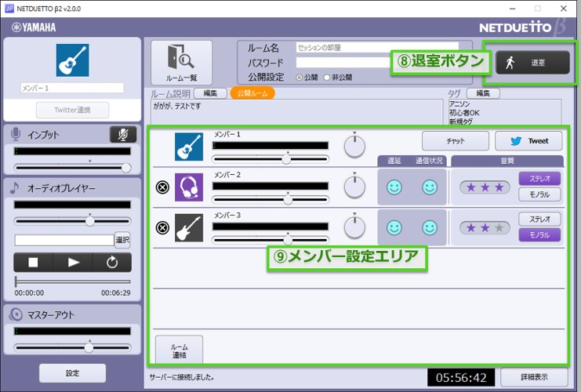581x392 pixels.
Task: Click the 05:56:42 timer display
Action: point(461,378)
